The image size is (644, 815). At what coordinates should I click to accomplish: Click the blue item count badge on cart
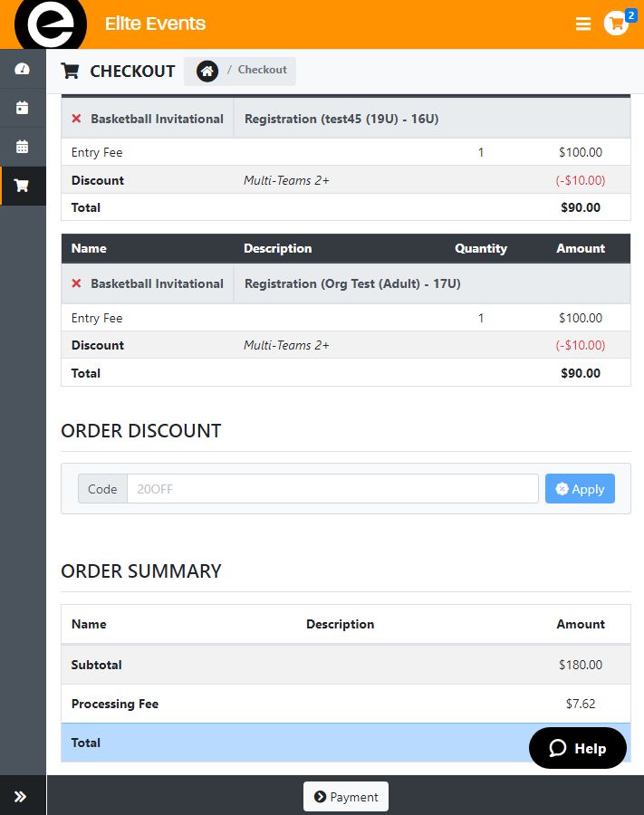coord(630,14)
